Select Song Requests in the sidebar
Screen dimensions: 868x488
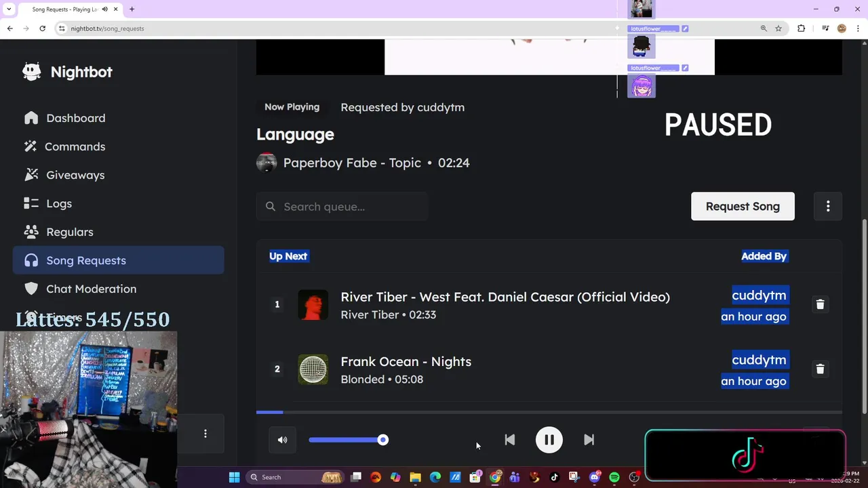(x=118, y=260)
